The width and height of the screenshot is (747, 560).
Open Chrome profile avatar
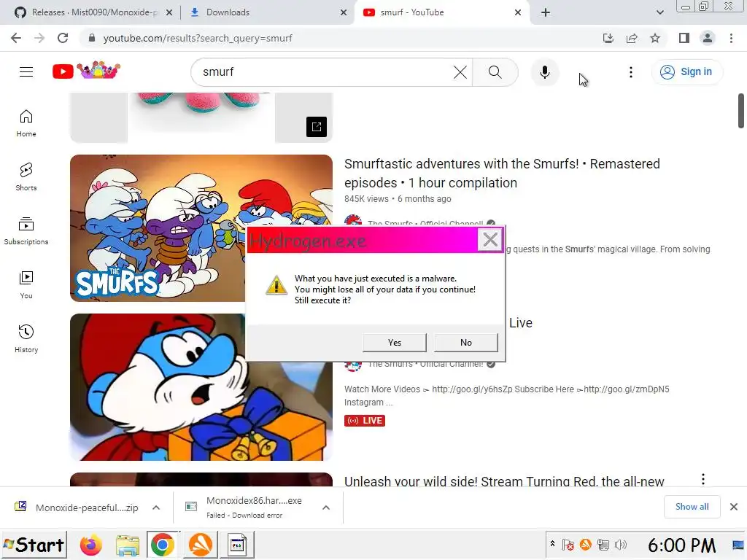coord(708,38)
